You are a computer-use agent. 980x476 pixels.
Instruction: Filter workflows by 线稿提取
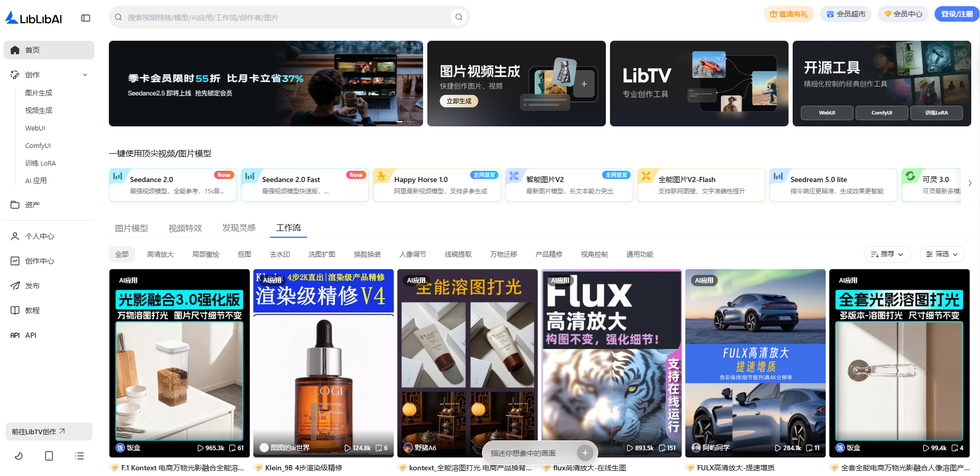458,254
